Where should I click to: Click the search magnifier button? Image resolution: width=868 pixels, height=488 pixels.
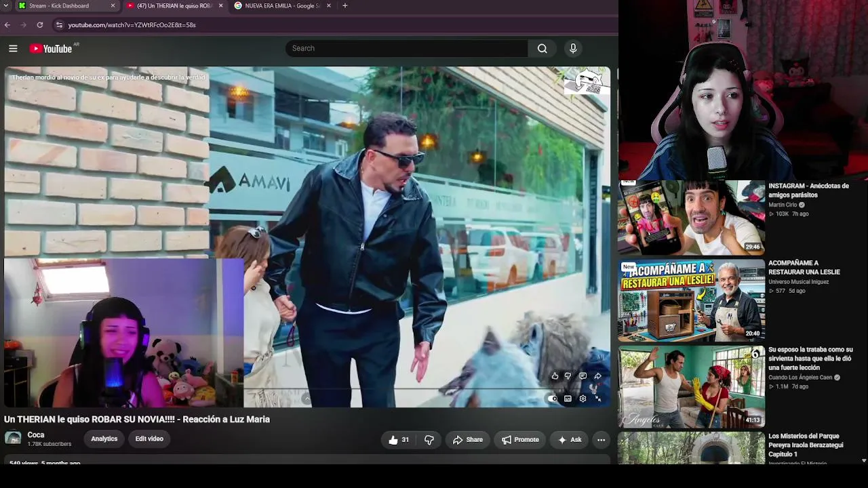click(x=542, y=48)
